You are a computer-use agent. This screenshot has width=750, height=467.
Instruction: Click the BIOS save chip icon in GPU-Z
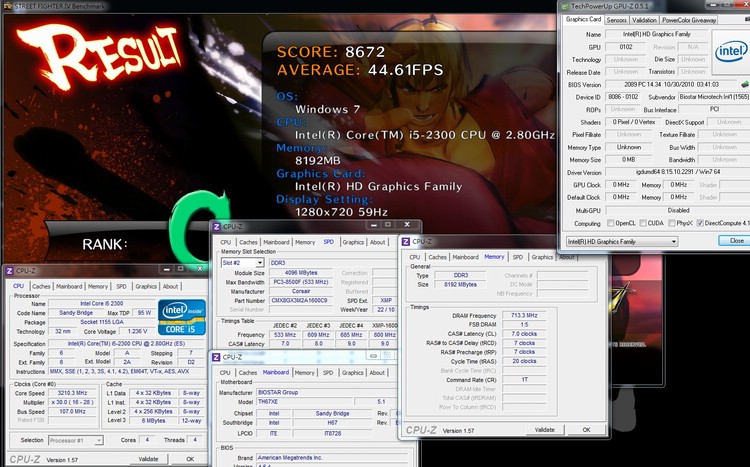744,84
